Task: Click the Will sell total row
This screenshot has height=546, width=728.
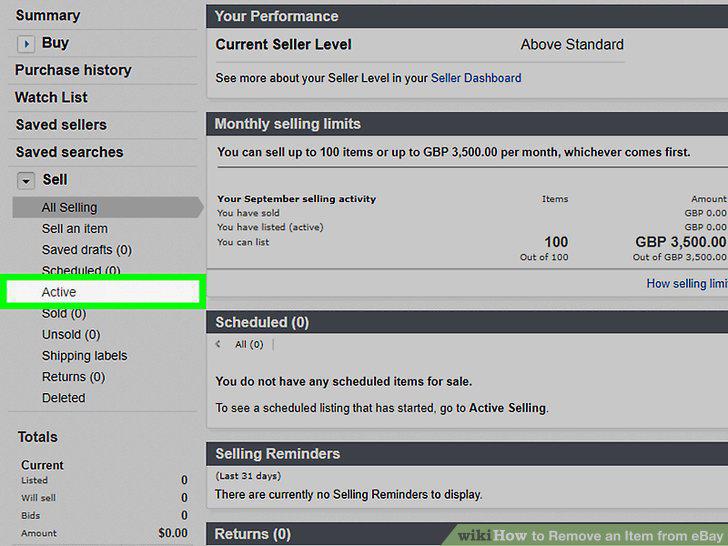Action: click(104, 498)
